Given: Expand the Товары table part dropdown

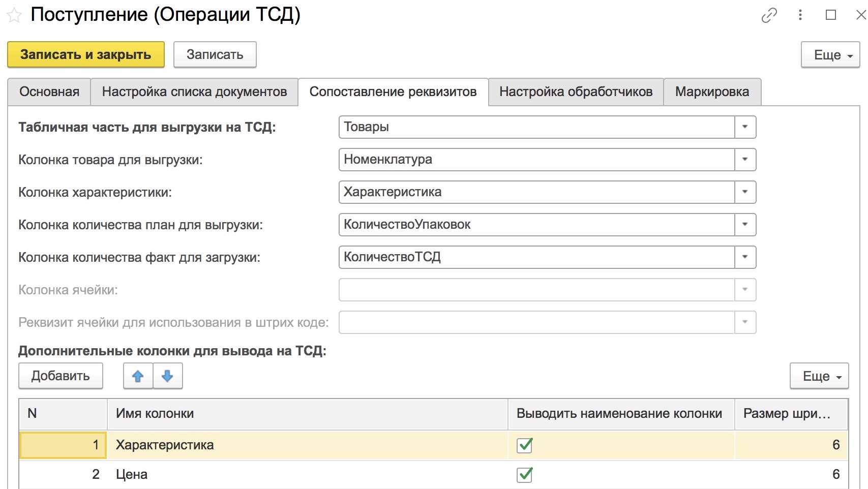Looking at the screenshot, I should [745, 127].
